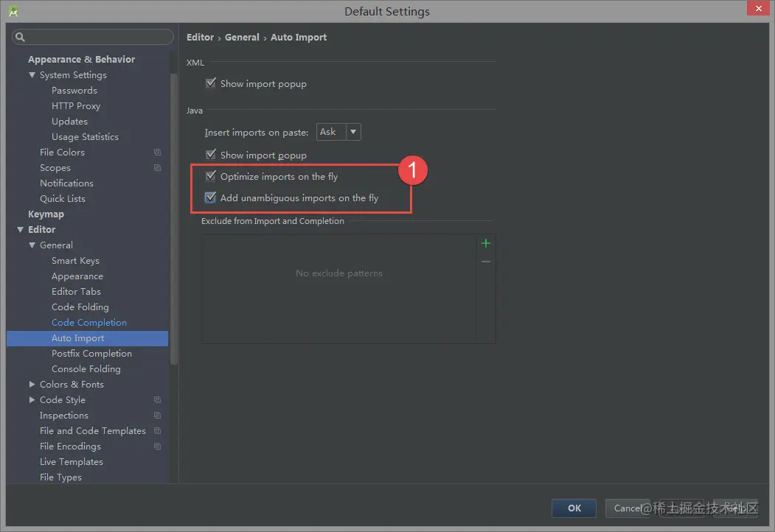
Task: Open Appearance under Editor General
Action: click(77, 276)
